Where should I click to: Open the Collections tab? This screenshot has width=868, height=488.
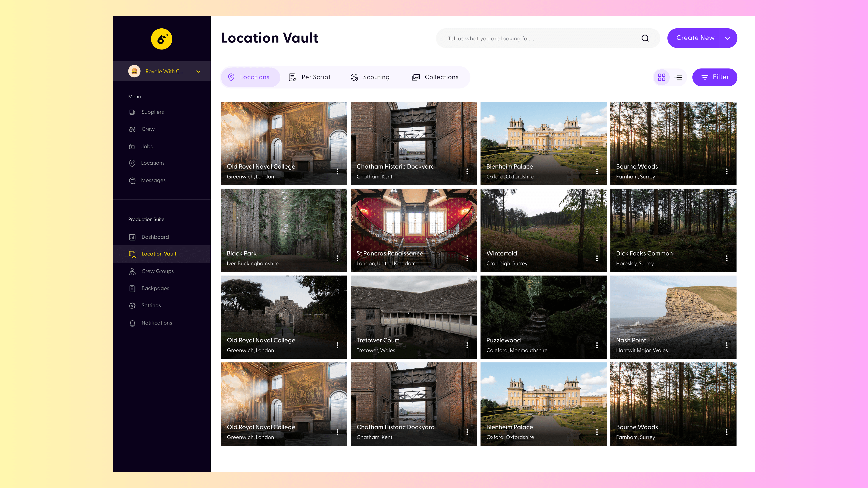coord(435,77)
